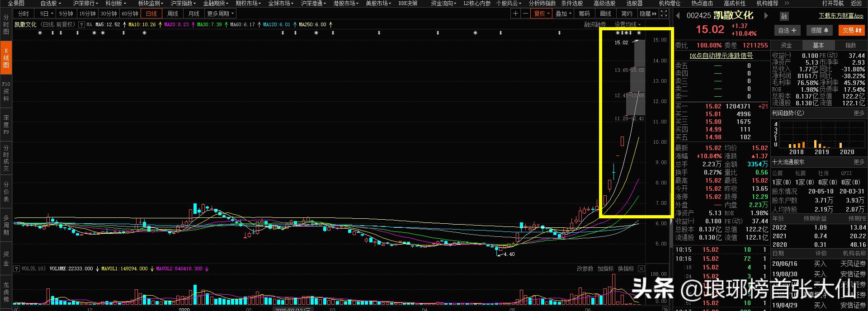868x311 pixels.
Task: Open 自选股 menu dropdown
Action: [51, 3]
